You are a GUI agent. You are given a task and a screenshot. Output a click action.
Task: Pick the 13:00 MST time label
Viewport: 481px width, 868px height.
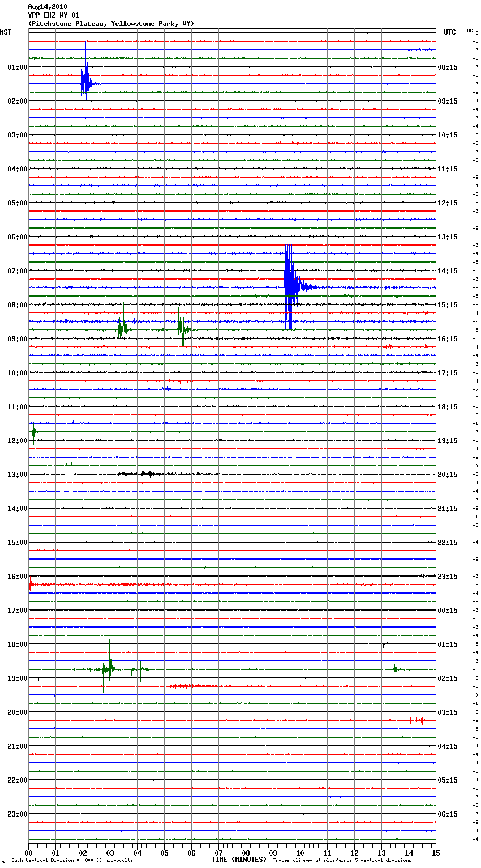[18, 475]
